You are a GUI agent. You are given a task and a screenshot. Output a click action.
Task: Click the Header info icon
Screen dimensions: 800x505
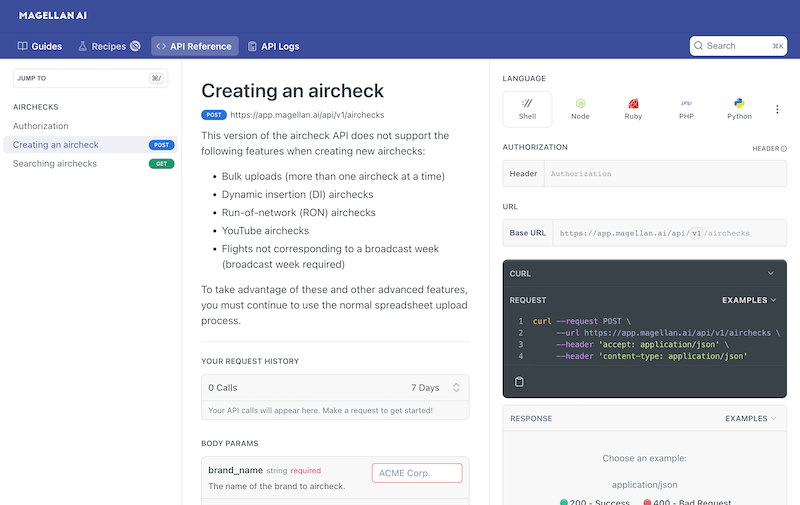coord(784,149)
